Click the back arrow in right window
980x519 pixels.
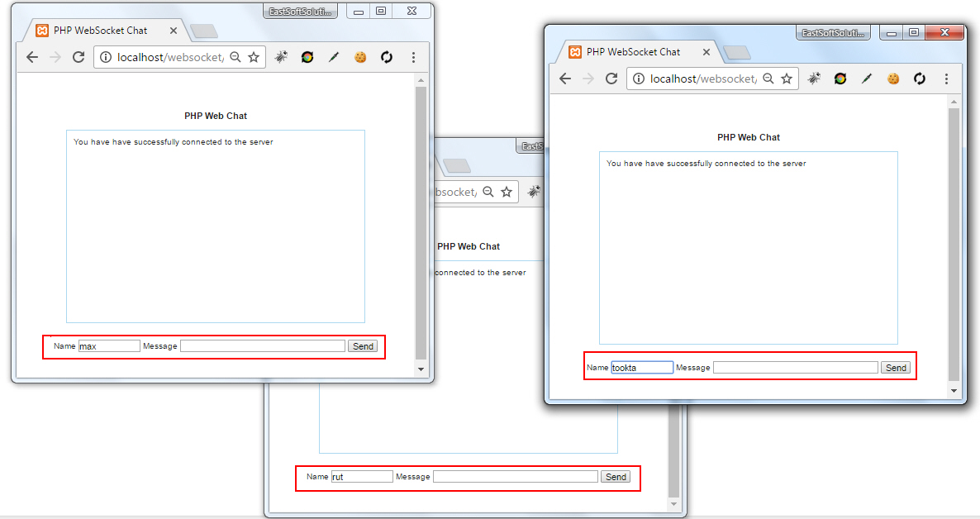click(x=564, y=79)
